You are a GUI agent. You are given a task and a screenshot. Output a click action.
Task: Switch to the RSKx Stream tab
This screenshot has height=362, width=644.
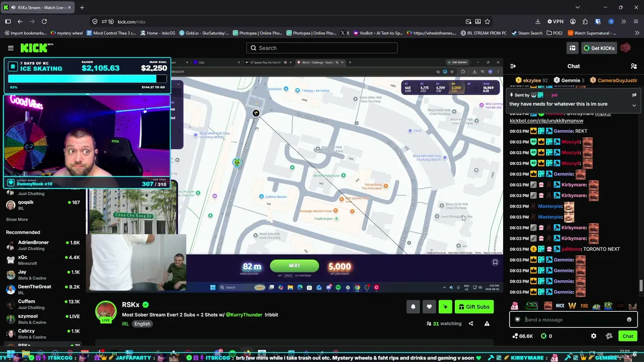point(38,8)
